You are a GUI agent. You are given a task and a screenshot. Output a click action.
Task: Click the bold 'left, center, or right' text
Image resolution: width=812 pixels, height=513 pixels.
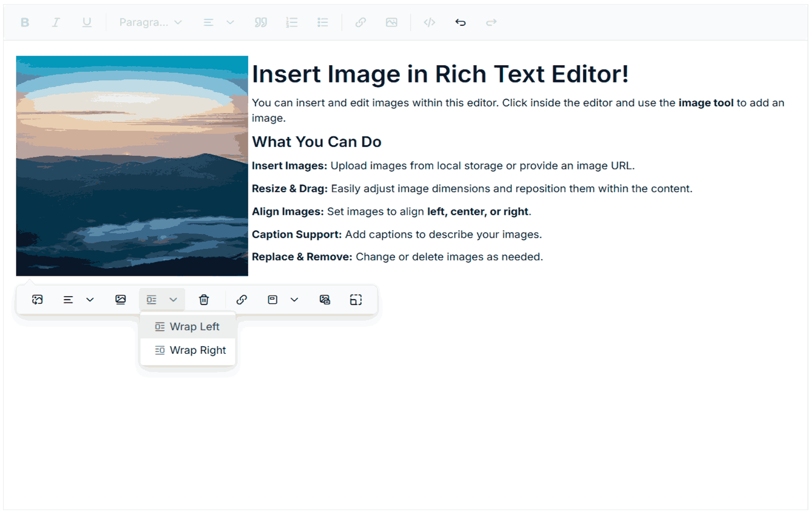point(478,212)
